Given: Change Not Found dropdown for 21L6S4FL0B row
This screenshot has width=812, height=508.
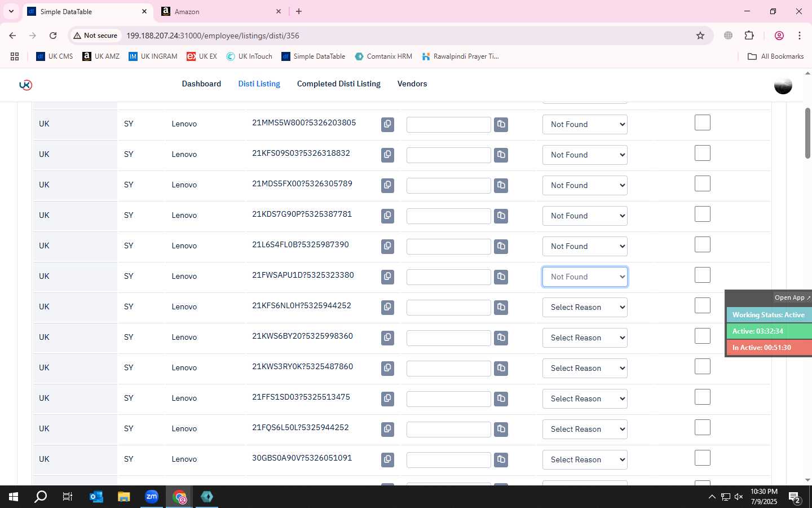Looking at the screenshot, I should click(585, 246).
